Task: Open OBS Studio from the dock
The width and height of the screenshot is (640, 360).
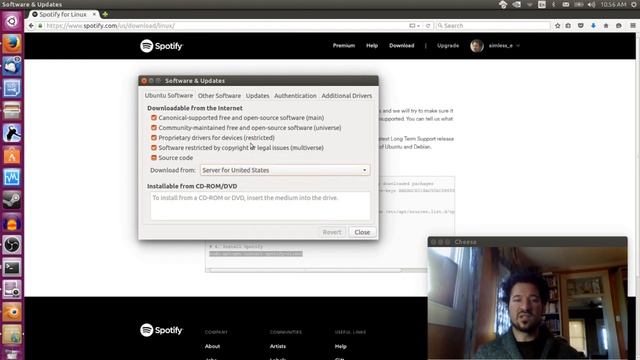Action: coord(11,245)
